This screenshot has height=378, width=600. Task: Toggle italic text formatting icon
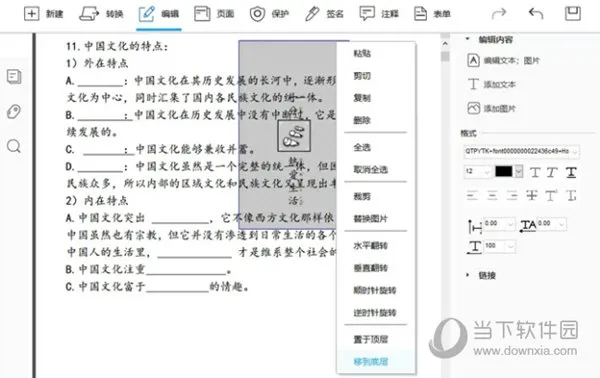pyautogui.click(x=552, y=173)
